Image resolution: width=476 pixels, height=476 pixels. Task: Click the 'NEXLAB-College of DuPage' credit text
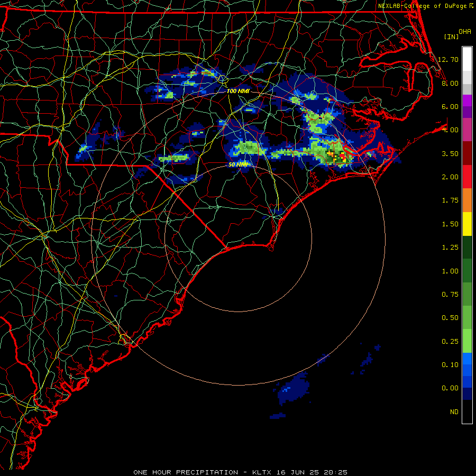[x=423, y=6]
